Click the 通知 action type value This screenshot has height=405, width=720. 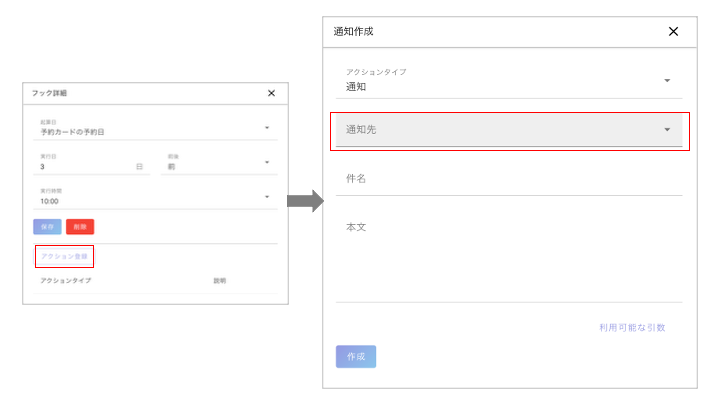(x=357, y=87)
